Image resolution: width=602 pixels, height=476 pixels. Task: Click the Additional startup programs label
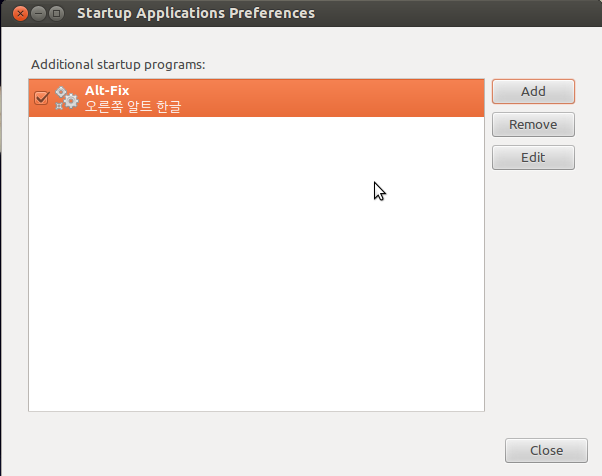(118, 64)
